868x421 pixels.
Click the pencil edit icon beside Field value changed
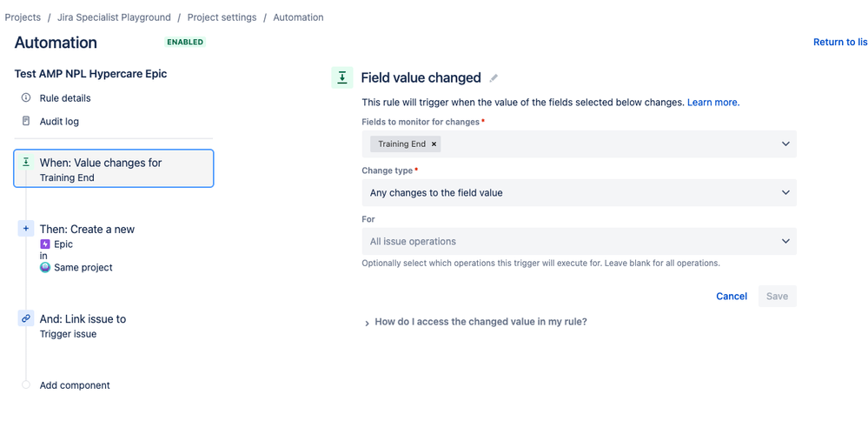(x=494, y=78)
